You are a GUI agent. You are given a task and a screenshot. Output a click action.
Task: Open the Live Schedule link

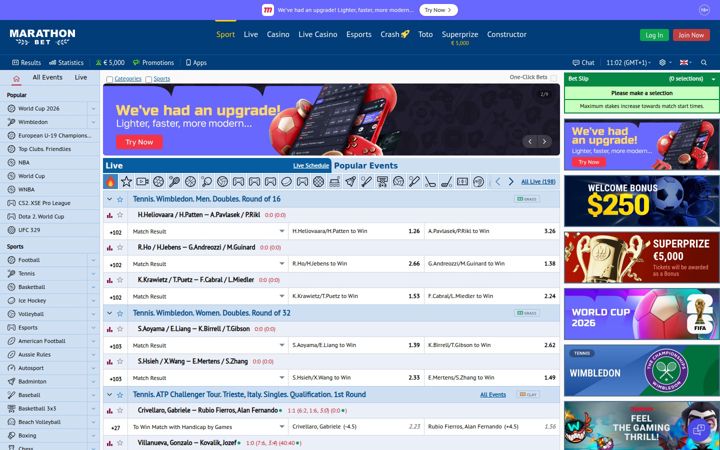311,166
